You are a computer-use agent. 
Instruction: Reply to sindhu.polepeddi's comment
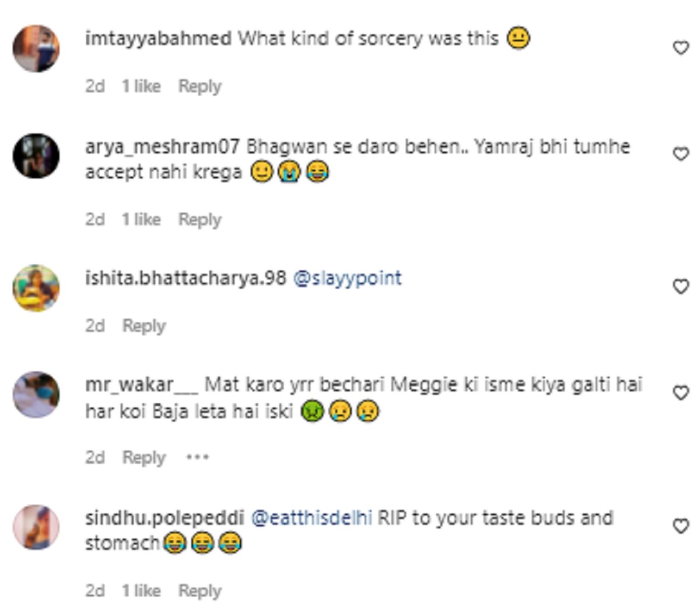[199, 591]
